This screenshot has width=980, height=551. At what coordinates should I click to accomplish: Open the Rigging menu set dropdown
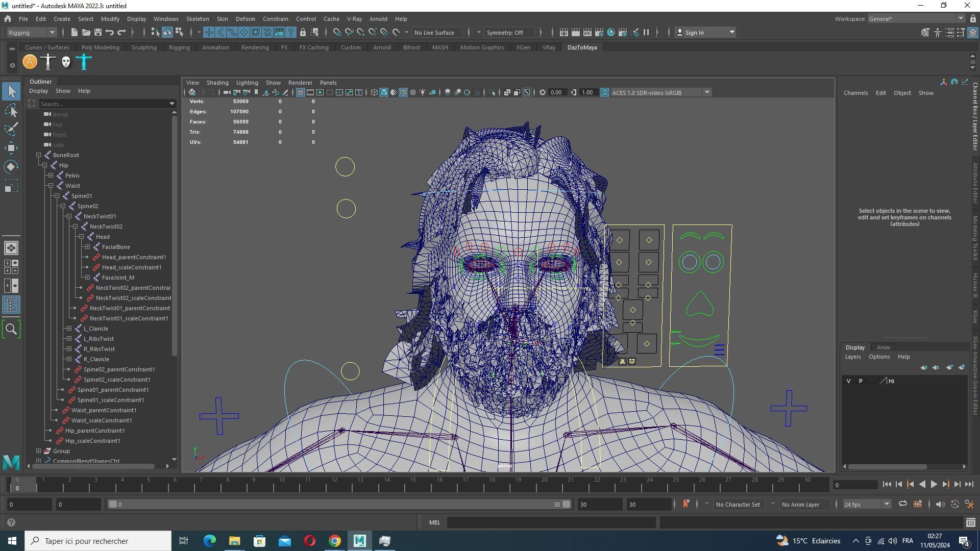31,33
